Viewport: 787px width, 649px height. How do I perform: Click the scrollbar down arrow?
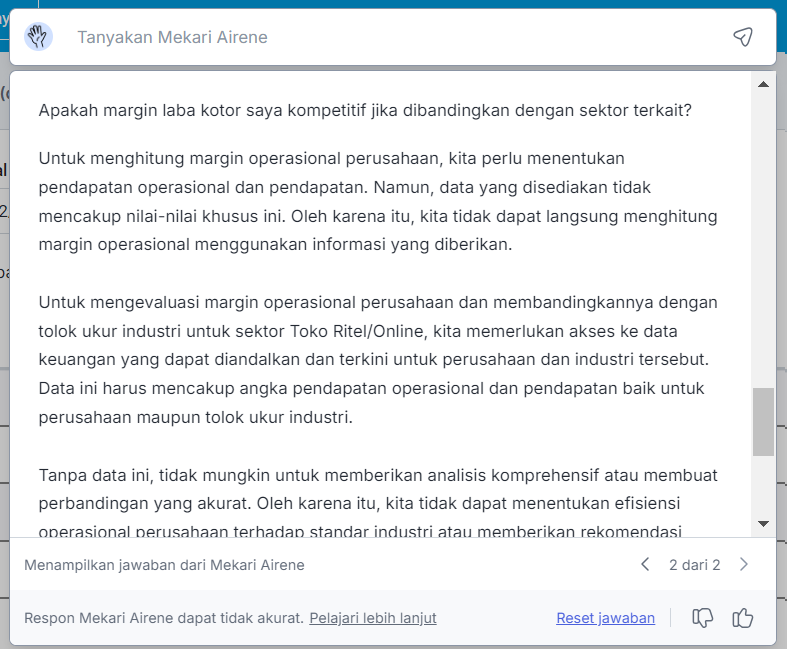tap(763, 524)
